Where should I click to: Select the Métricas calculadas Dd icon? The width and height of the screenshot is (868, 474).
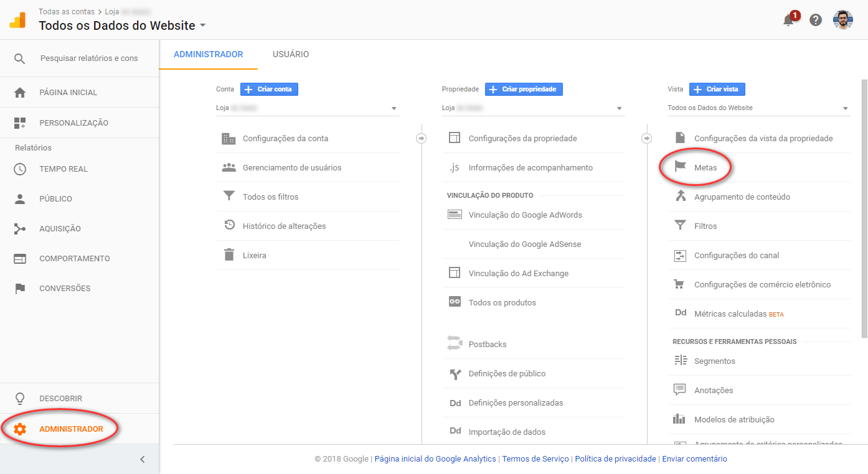pos(679,314)
